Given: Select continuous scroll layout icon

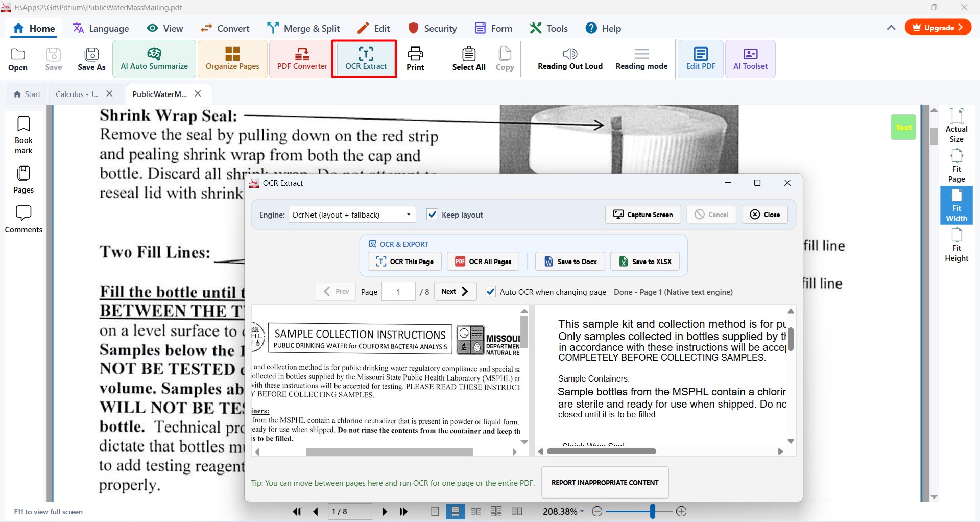Looking at the screenshot, I should (455, 511).
